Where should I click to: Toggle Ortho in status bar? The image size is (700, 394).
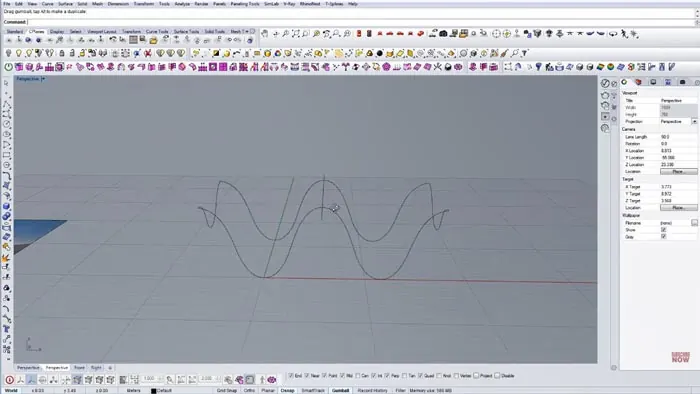click(x=249, y=390)
